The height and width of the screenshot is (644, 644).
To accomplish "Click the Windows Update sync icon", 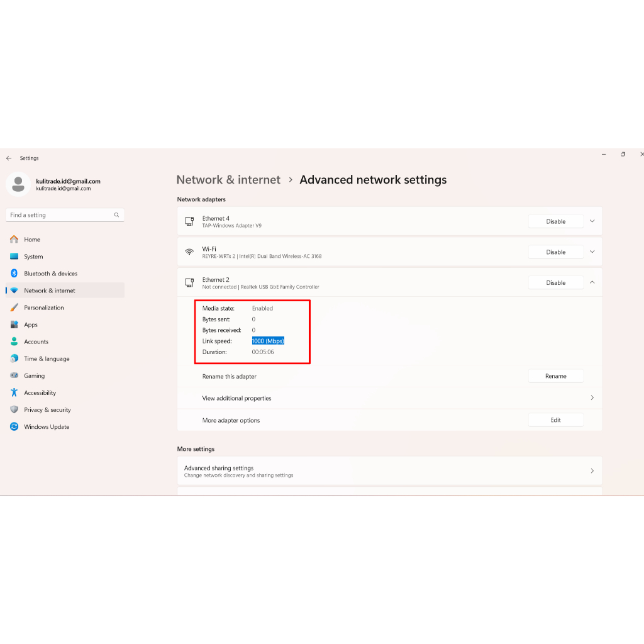I will tap(14, 427).
